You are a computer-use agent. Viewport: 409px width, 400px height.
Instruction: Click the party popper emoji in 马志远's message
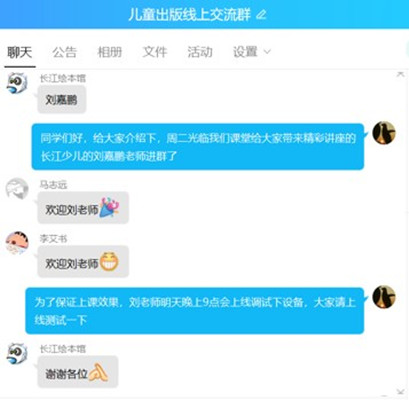coord(109,207)
